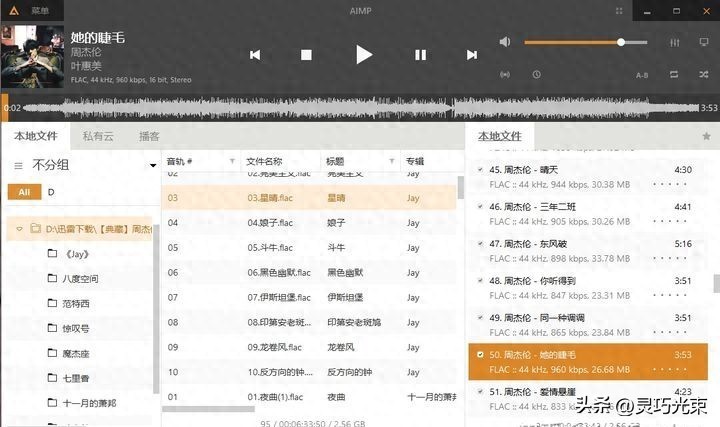Image resolution: width=720 pixels, height=427 pixels.
Task: Toggle the A-B repeat section
Action: [x=642, y=75]
